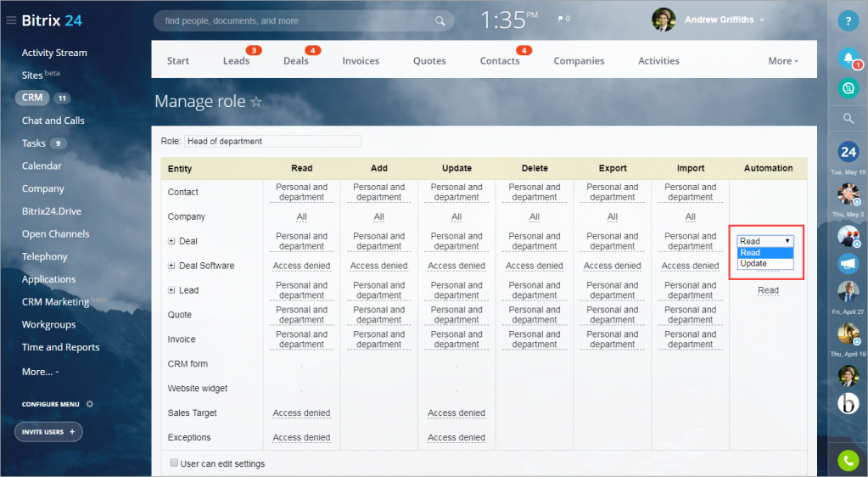868x477 pixels.
Task: Click Exceptions Read Access denied link
Action: point(301,438)
